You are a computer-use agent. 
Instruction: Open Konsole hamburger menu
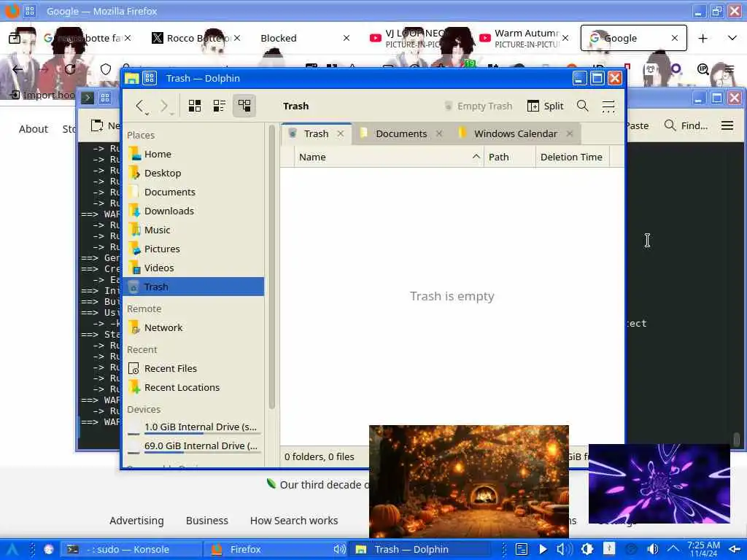727,125
